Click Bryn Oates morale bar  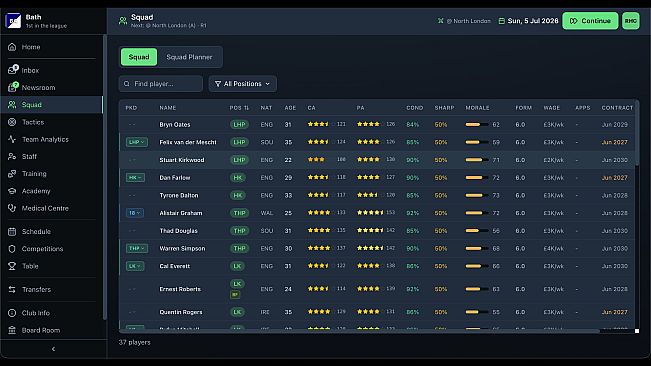[x=477, y=124]
